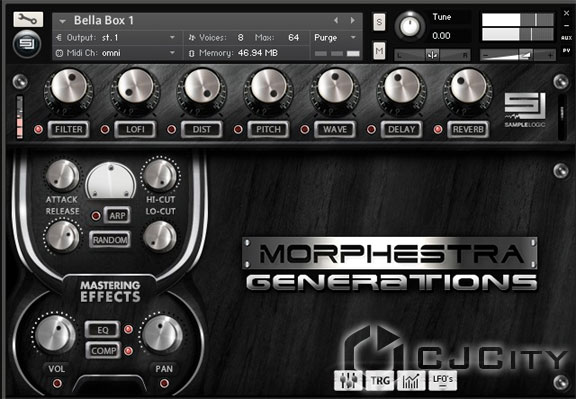Open the LFO's tab

[443, 380]
